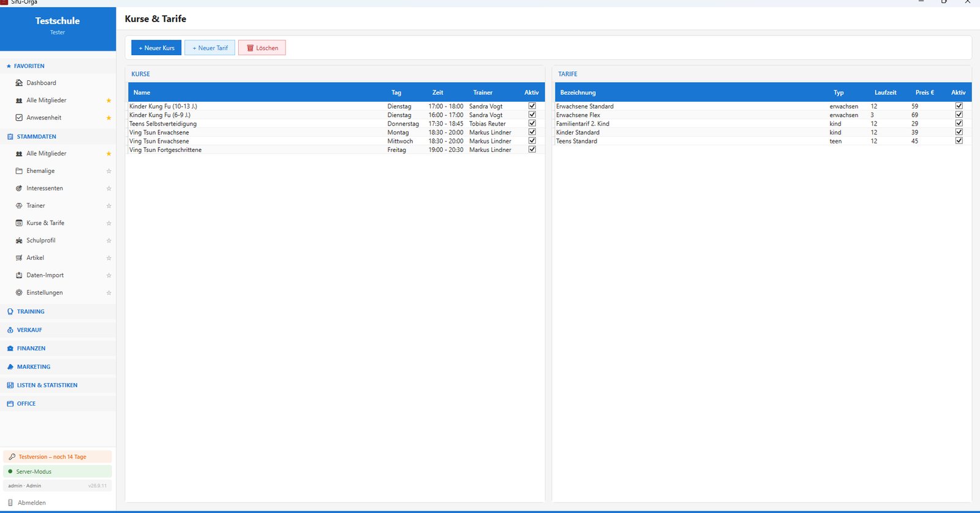Image resolution: width=980 pixels, height=513 pixels.
Task: Open Schulprofil page
Action: 40,240
